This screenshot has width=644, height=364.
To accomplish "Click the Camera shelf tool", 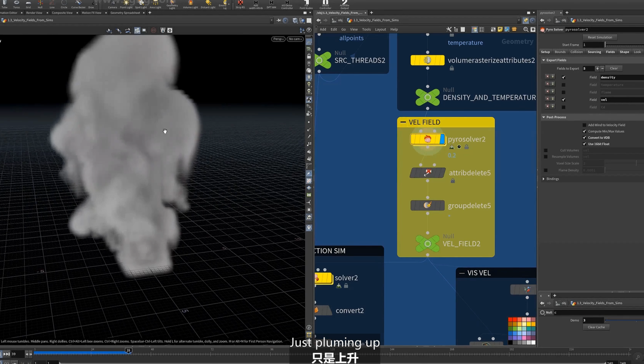I will click(112, 4).
